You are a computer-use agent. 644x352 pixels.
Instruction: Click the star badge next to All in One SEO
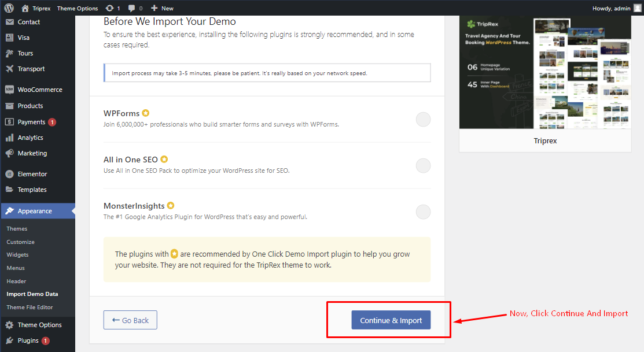point(164,159)
